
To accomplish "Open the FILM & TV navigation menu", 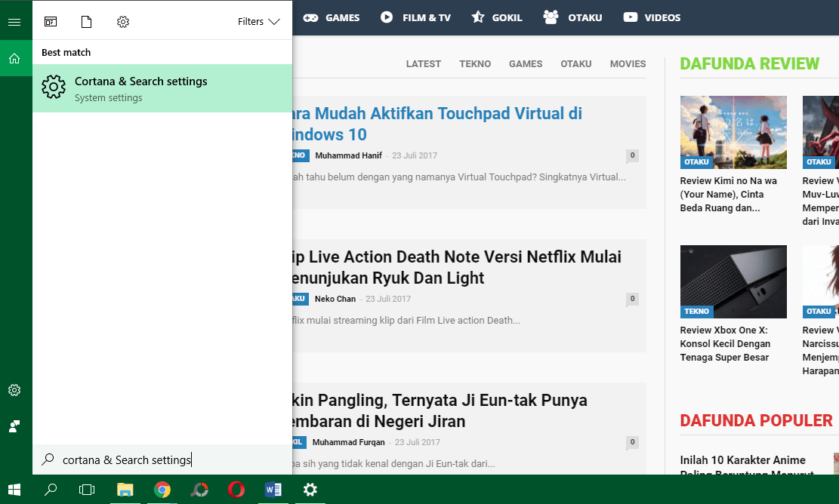I will click(416, 17).
